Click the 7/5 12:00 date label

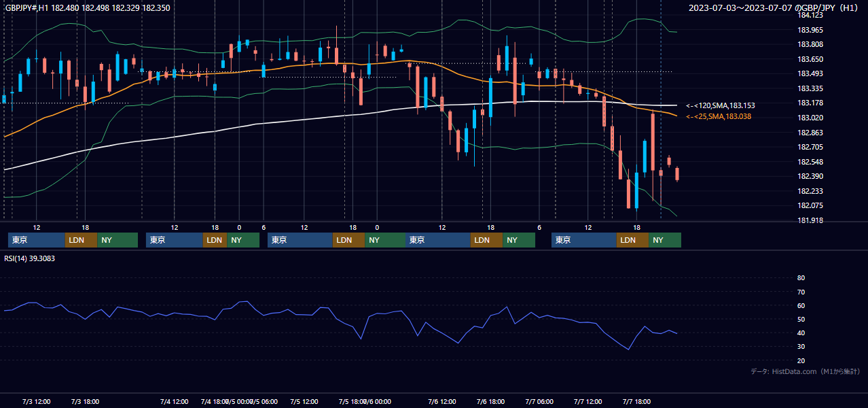pos(304,402)
